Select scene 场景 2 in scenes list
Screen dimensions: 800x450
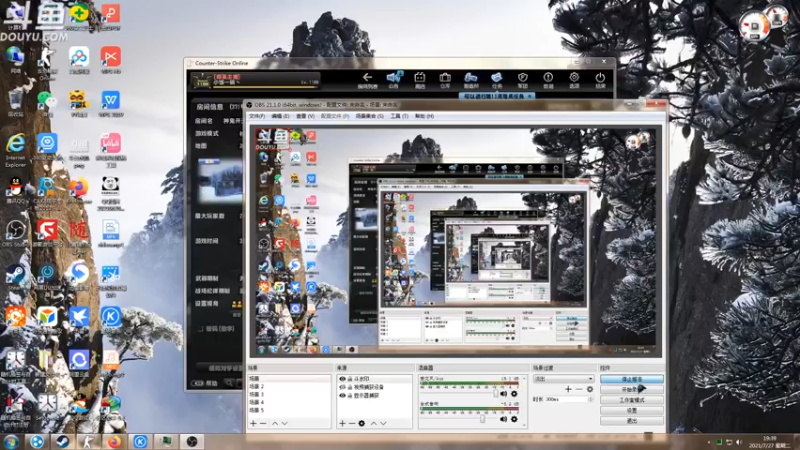[x=289, y=387]
